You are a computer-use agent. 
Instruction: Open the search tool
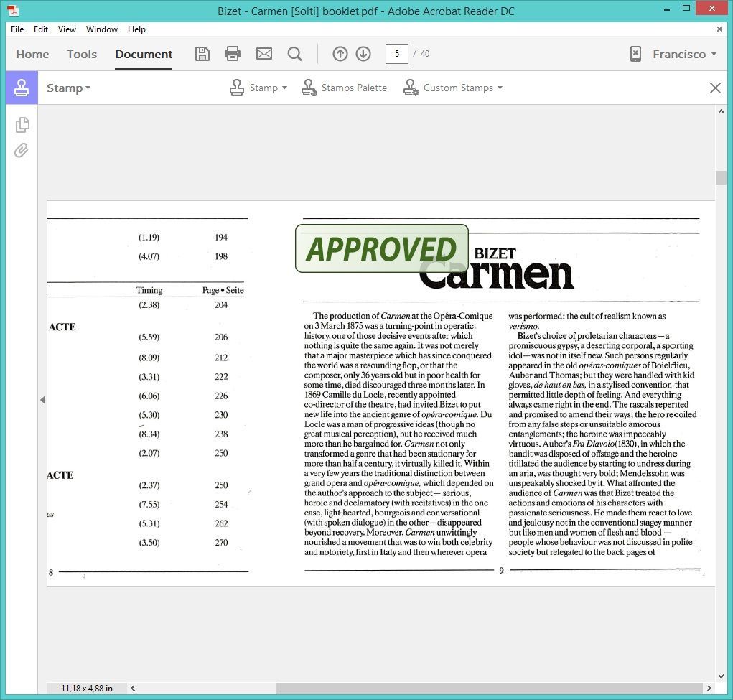(x=294, y=53)
